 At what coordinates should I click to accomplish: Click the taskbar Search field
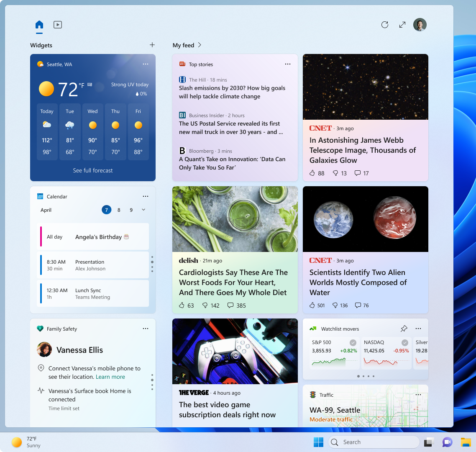click(x=374, y=442)
